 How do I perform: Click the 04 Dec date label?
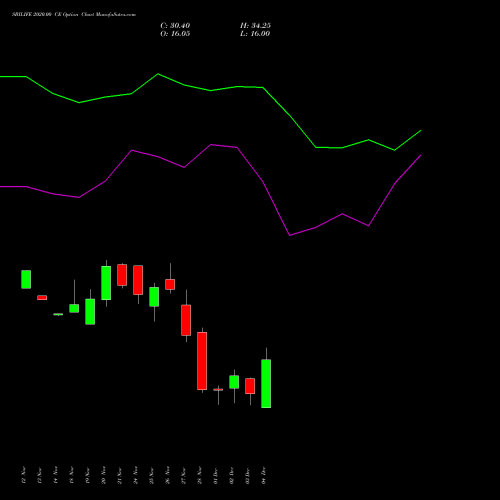click(x=264, y=476)
